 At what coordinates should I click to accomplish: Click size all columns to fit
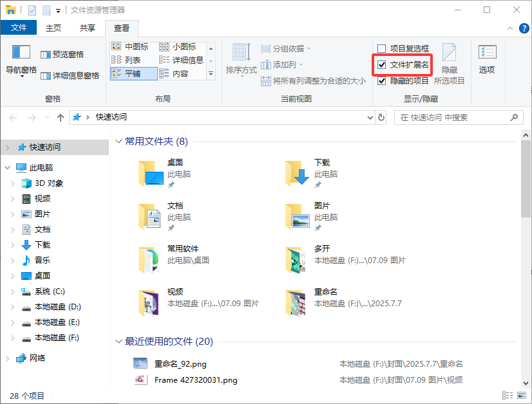coord(313,80)
